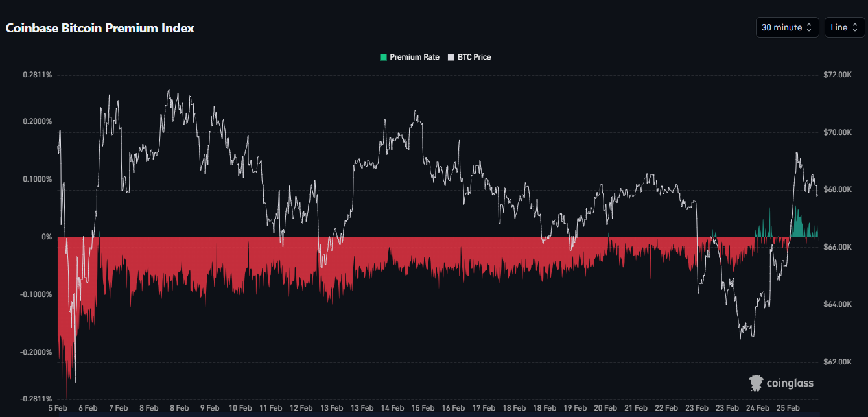Click the Coinbase Bitcoin Premium Index title

(x=100, y=28)
